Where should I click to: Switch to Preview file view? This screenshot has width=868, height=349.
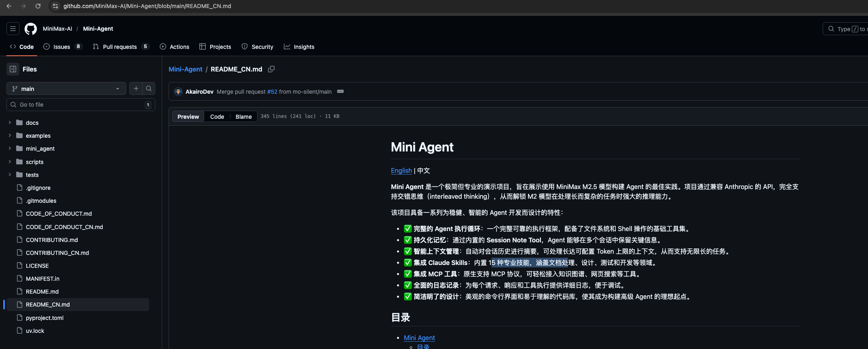tap(188, 117)
